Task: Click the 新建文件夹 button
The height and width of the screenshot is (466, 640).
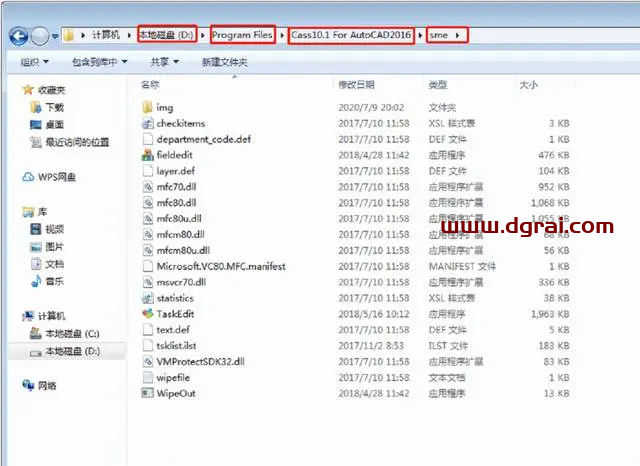Action: [x=224, y=62]
